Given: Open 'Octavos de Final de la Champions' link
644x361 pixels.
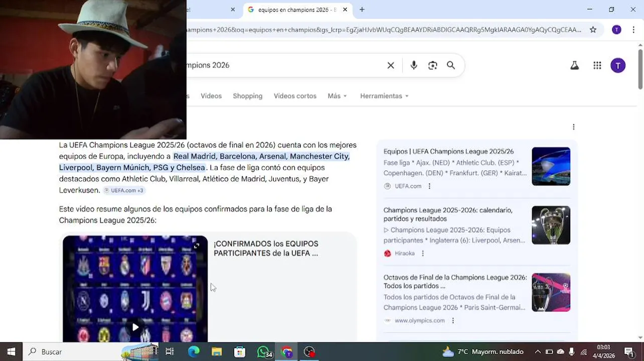Looking at the screenshot, I should click(455, 282).
